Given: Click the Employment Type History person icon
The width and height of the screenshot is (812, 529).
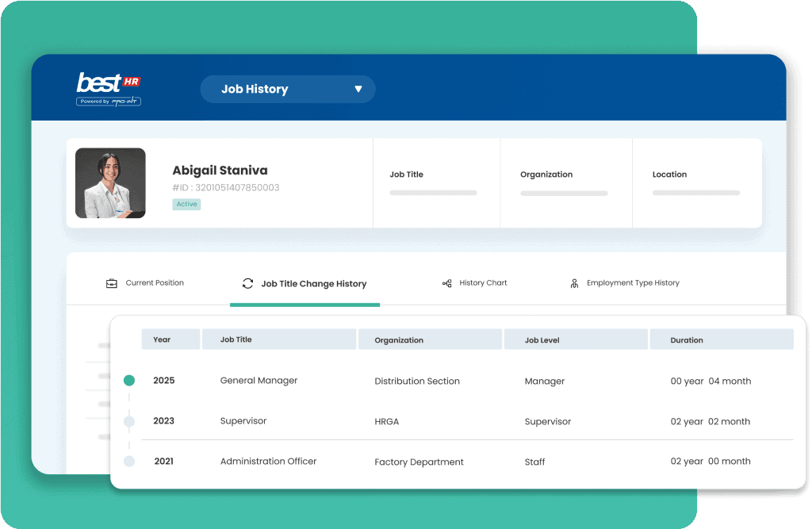Looking at the screenshot, I should [574, 283].
